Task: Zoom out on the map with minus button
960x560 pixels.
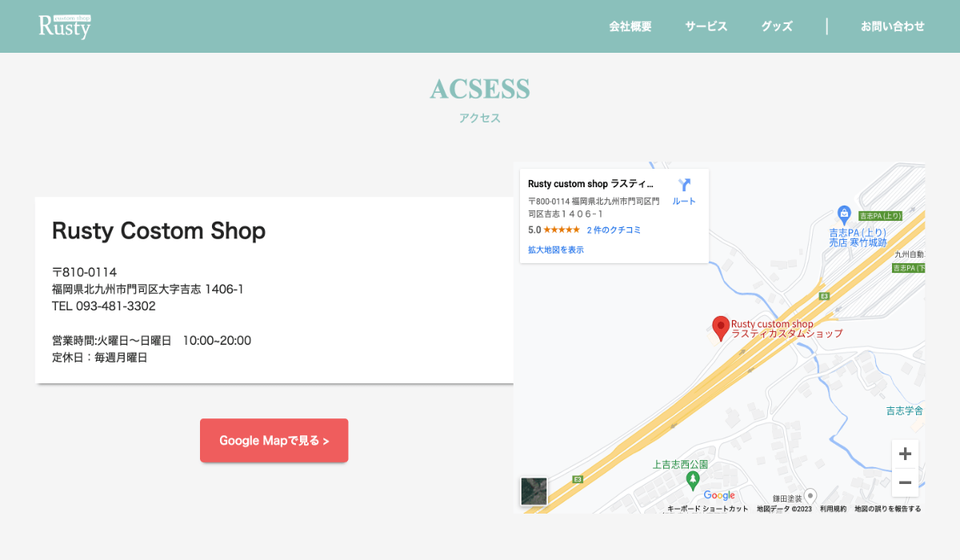Action: click(905, 482)
